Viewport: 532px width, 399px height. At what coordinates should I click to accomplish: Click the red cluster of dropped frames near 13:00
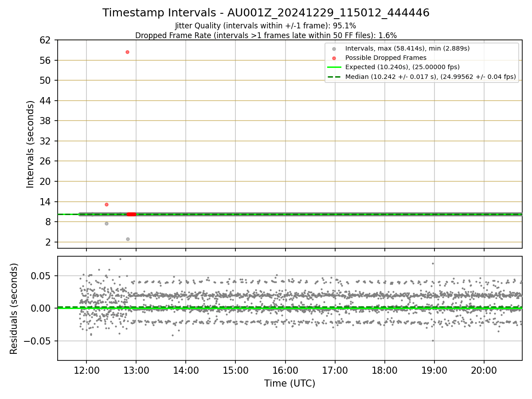tap(131, 214)
